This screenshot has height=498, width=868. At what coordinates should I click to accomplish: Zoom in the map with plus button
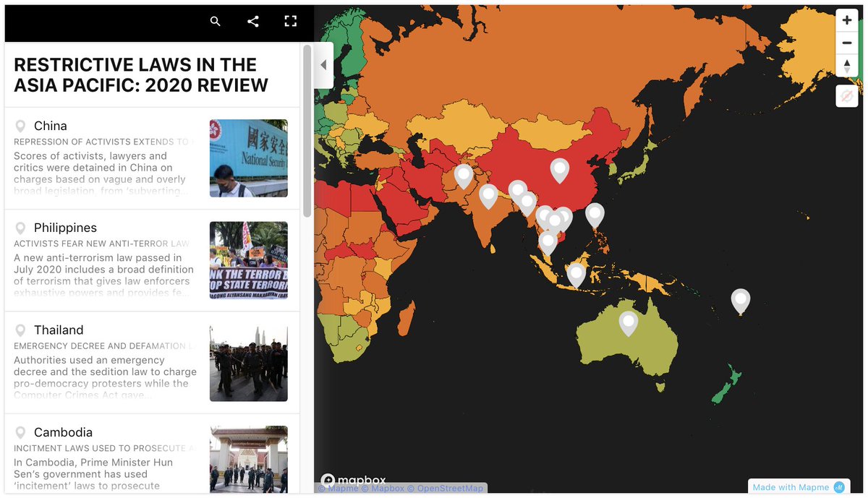(x=847, y=20)
